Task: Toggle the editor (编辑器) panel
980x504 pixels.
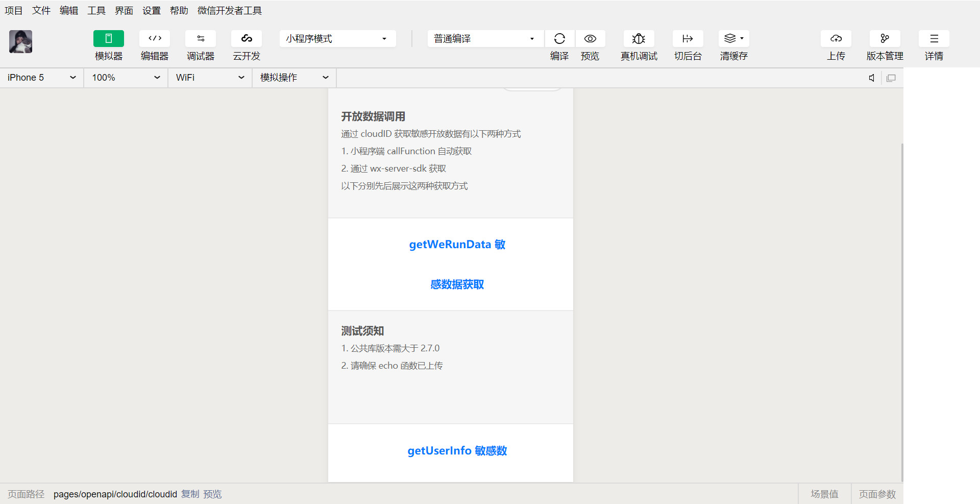Action: click(154, 39)
